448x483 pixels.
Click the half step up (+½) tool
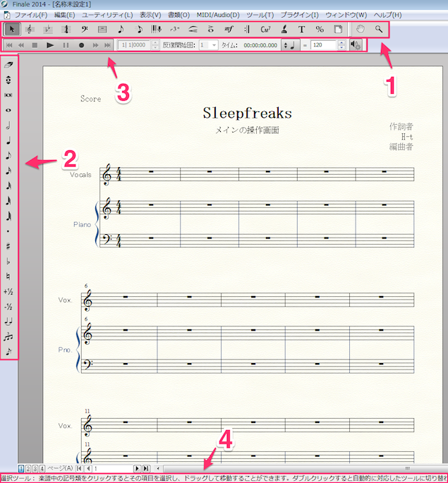tap(8, 291)
